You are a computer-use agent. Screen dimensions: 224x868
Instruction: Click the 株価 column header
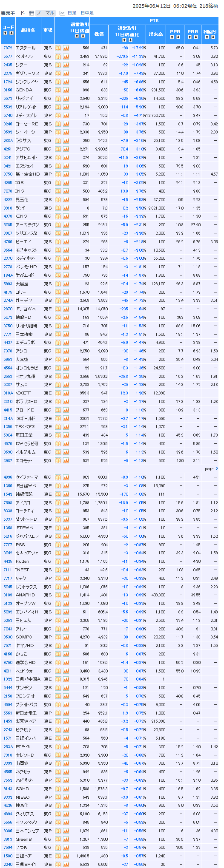(99, 34)
